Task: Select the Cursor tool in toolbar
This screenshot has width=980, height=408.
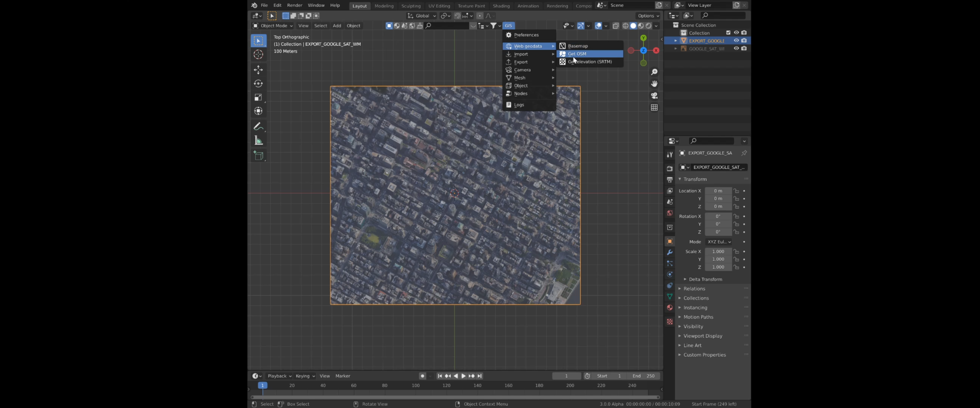Action: click(x=258, y=54)
